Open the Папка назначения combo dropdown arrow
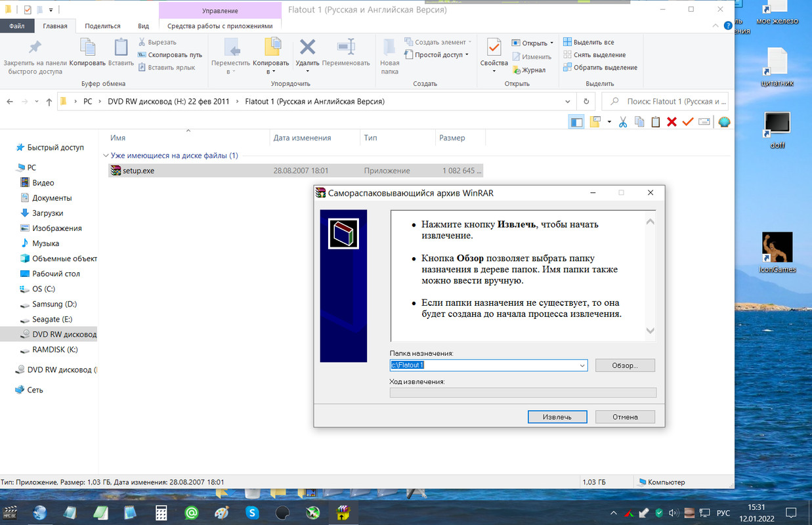 point(582,366)
